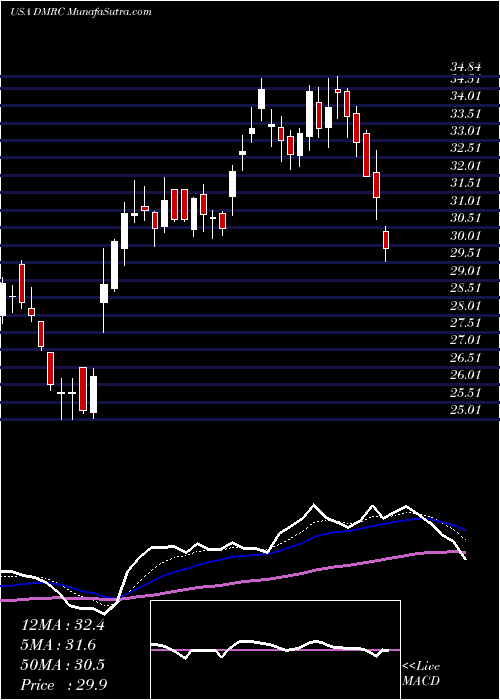
Task: Click the 26.51 price axis label
Action: pos(465,358)
